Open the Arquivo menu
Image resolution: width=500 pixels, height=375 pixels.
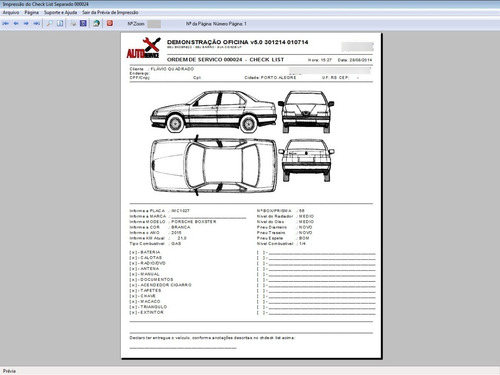click(11, 12)
